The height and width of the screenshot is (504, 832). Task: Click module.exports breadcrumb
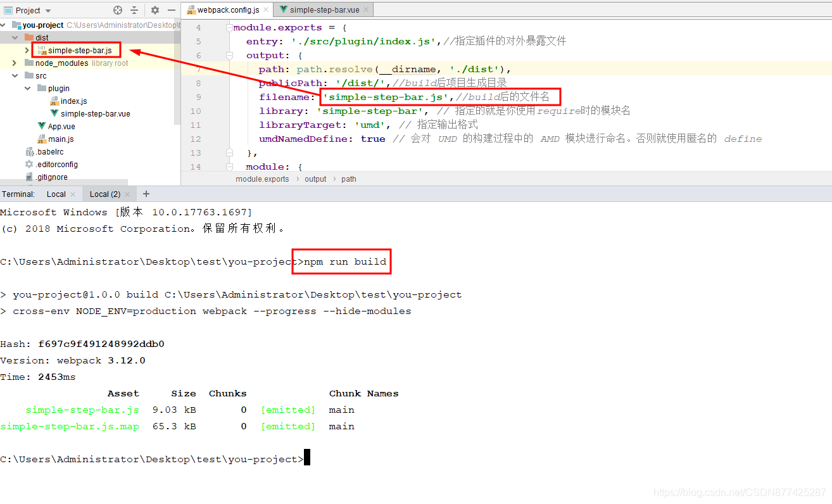262,179
